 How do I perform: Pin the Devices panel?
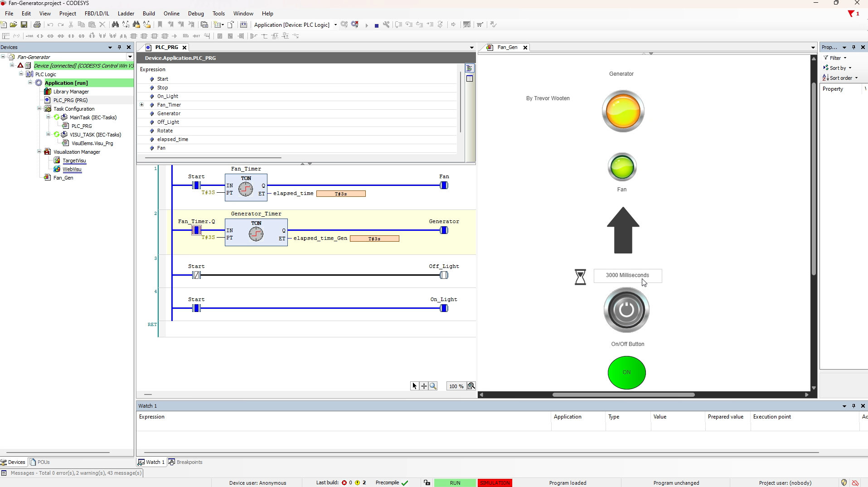pyautogui.click(x=120, y=47)
